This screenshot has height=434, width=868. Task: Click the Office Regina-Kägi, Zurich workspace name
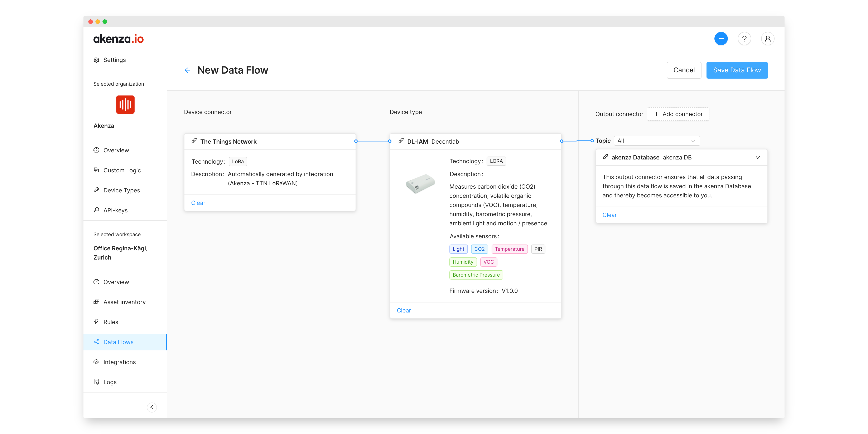(x=120, y=253)
